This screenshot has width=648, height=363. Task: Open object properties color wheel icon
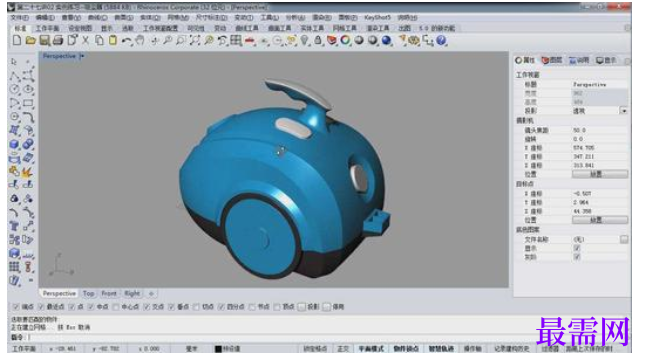[345, 40]
